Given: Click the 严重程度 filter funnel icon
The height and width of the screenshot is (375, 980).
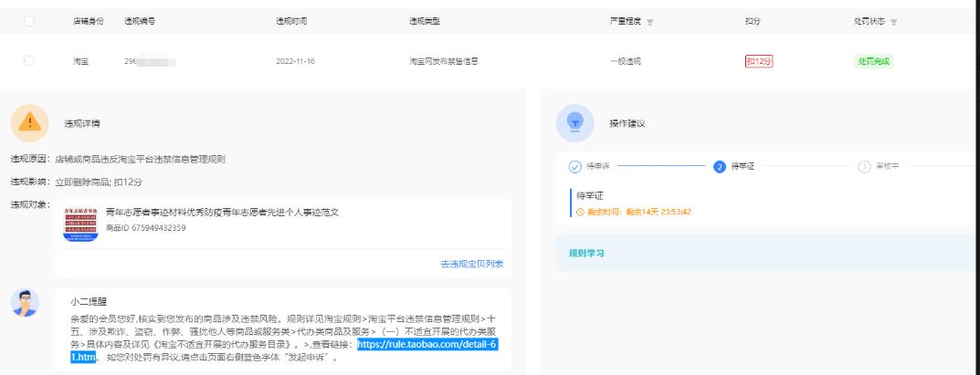Looking at the screenshot, I should click(650, 21).
